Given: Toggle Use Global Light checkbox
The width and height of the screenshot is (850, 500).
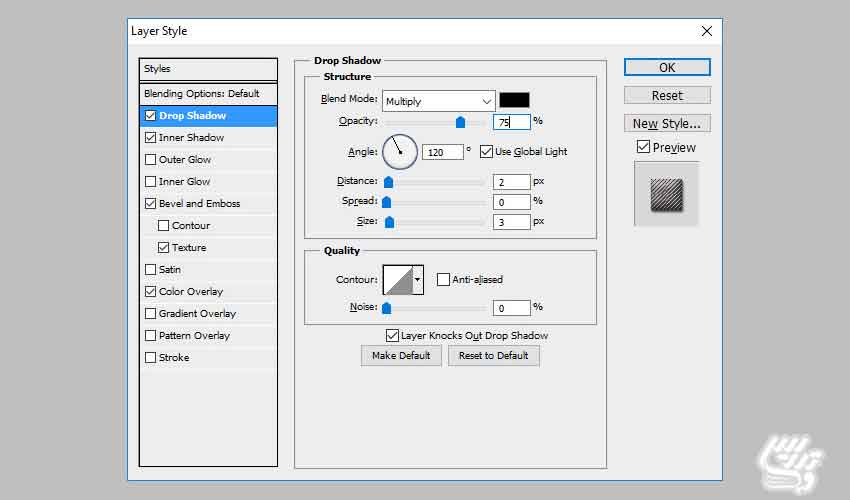Looking at the screenshot, I should click(x=487, y=152).
